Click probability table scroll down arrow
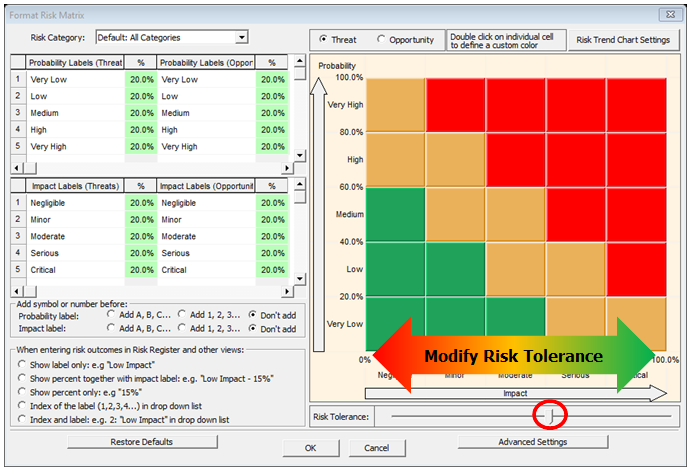 click(300, 155)
